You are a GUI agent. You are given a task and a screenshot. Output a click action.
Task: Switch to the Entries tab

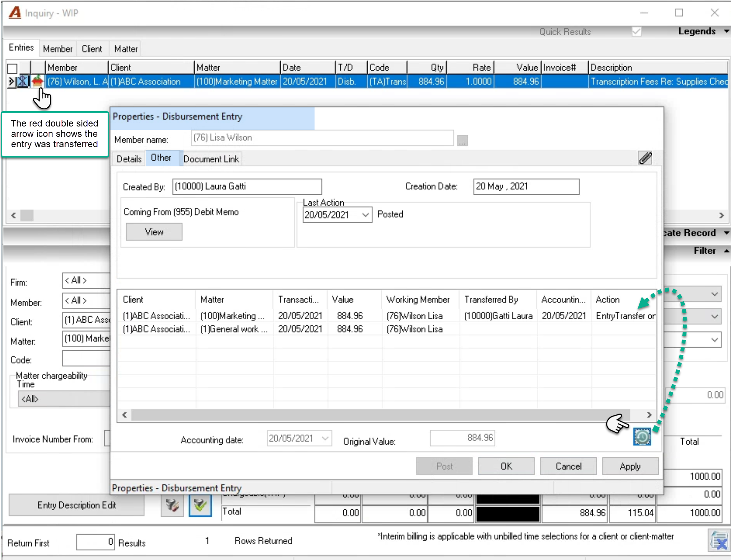(21, 48)
